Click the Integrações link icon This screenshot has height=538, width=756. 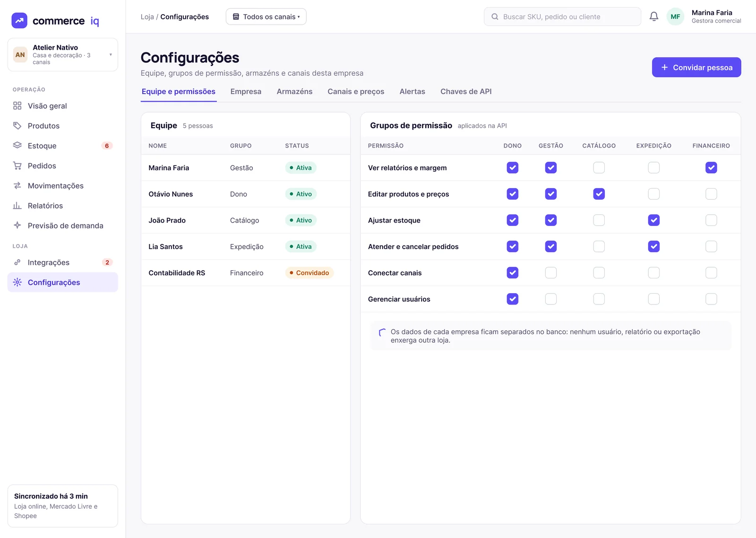(x=17, y=262)
